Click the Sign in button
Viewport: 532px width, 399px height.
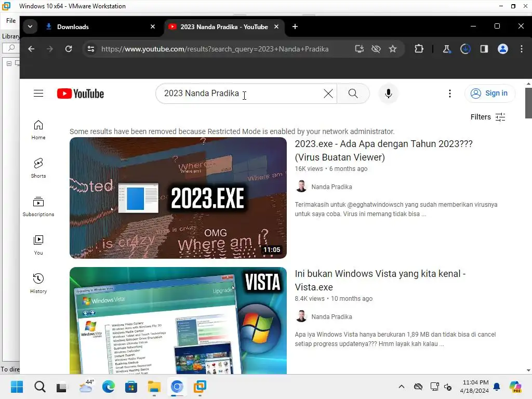[490, 94]
